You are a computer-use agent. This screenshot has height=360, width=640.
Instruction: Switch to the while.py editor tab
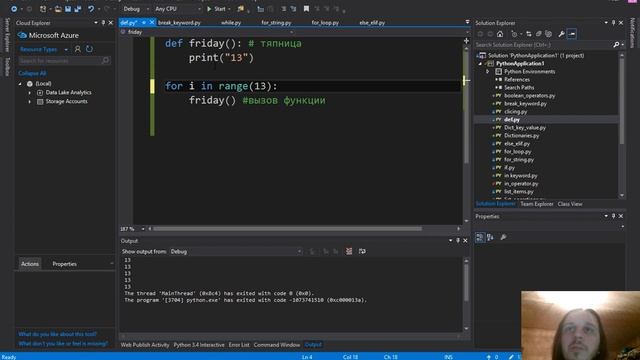coord(231,23)
